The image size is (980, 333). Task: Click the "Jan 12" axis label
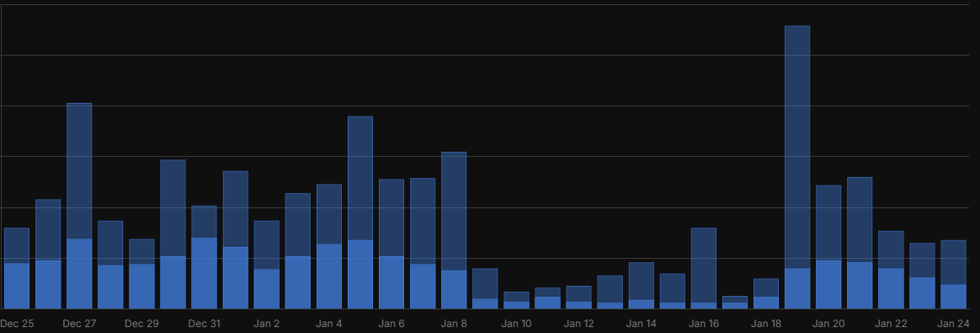click(578, 324)
